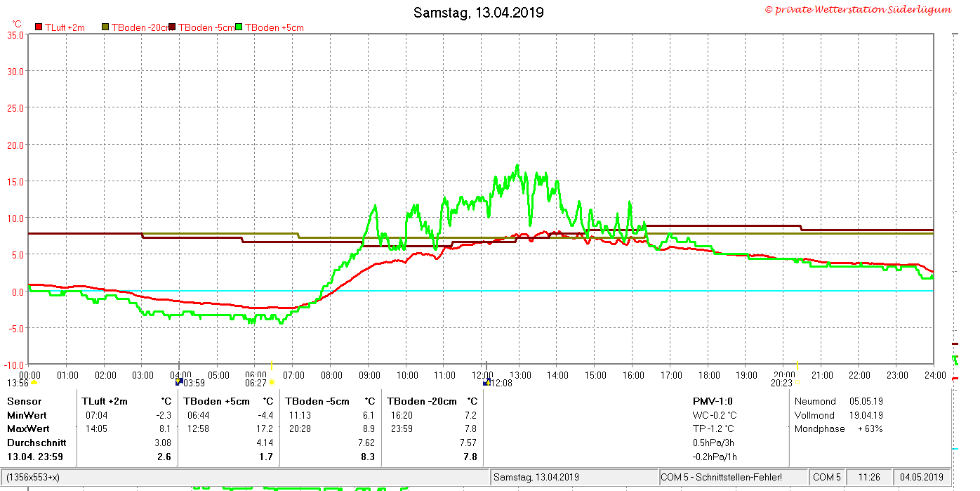
Task: Click the 04.05.2019 date panel in status bar
Action: pos(922,477)
